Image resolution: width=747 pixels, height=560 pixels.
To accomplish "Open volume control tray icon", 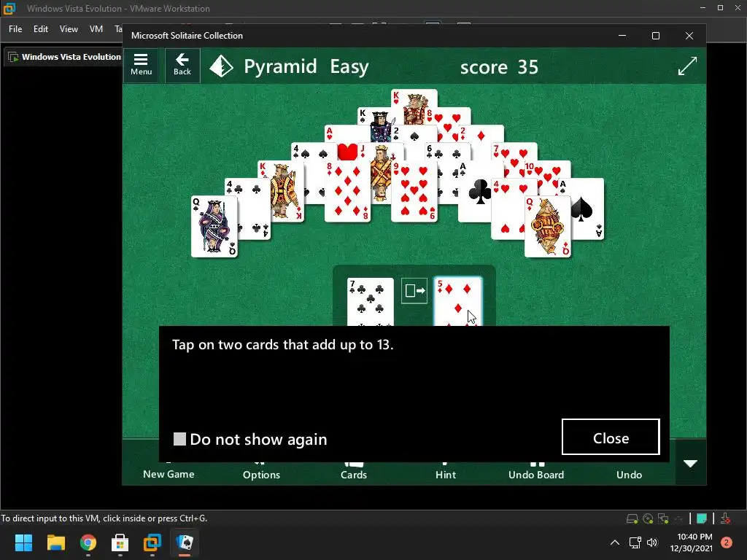I will coord(652,542).
